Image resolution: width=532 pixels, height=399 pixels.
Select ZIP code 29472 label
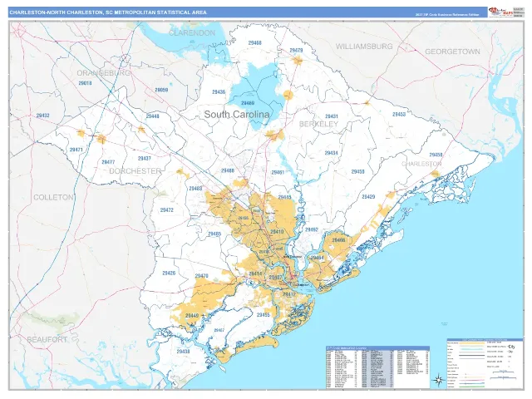(x=166, y=210)
